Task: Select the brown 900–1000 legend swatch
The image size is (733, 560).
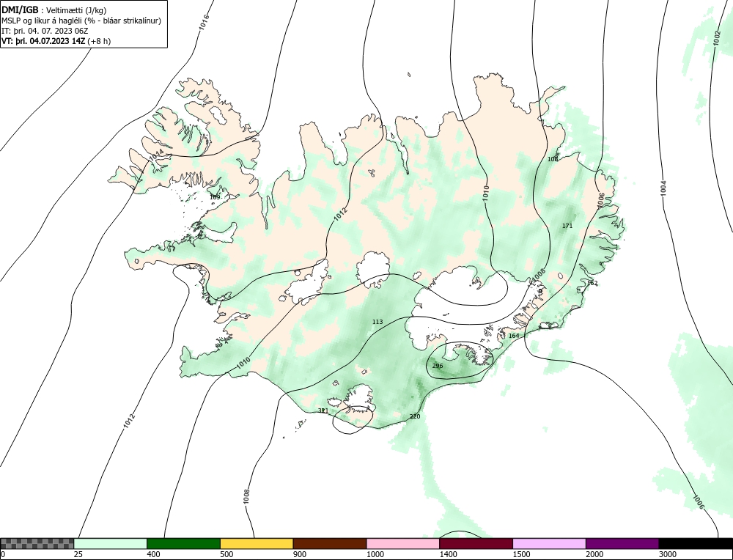Action: pos(330,543)
